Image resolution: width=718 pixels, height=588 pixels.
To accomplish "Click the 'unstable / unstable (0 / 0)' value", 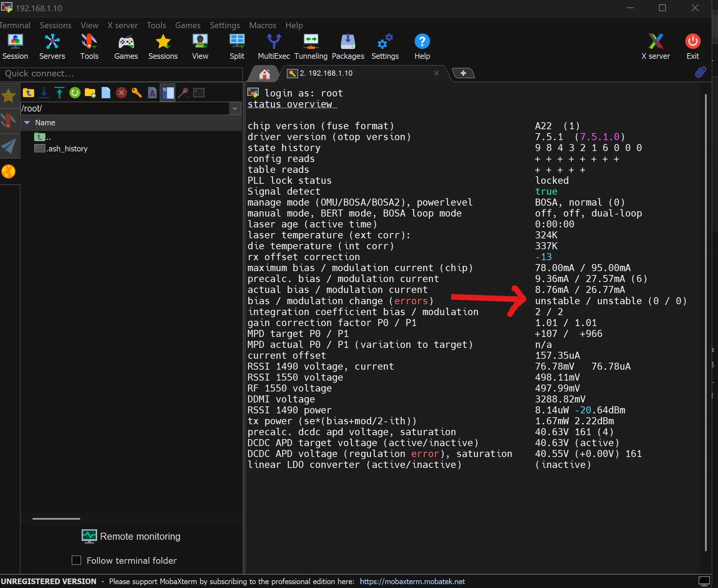I will pyautogui.click(x=611, y=301).
